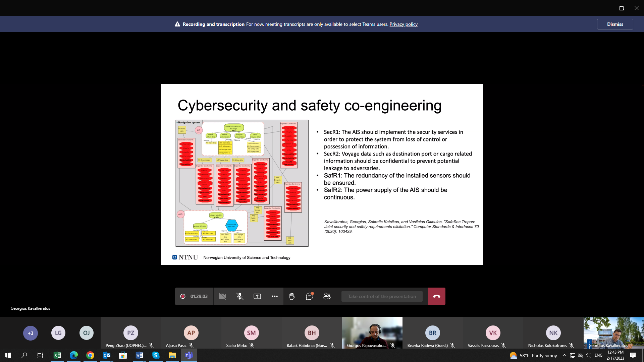Show the meeting chat conversation
This screenshot has width=644, height=362.
click(x=310, y=296)
